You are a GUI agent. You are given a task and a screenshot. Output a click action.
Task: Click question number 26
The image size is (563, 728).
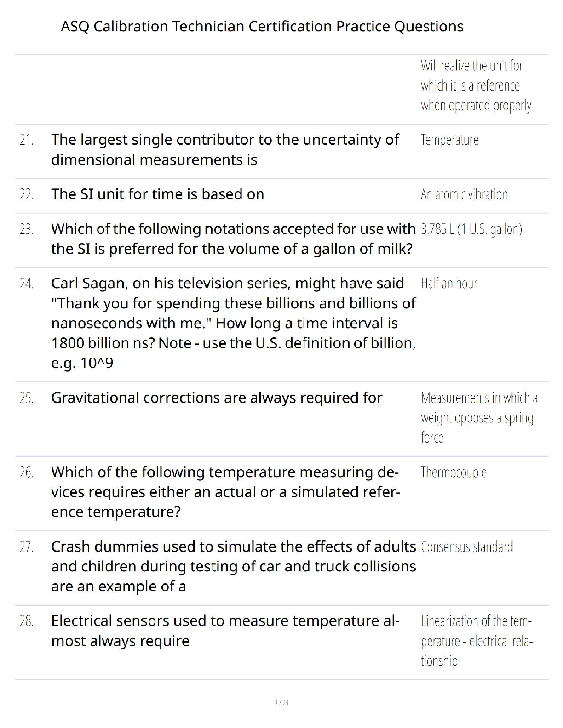[27, 472]
